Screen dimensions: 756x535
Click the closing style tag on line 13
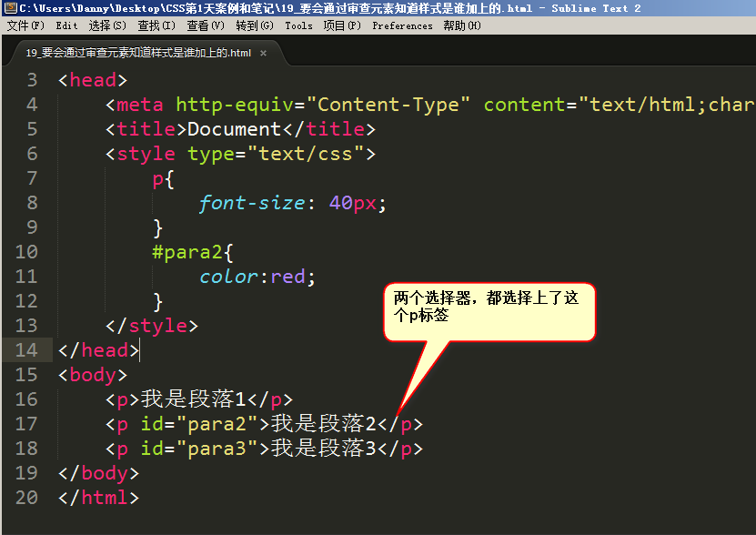pyautogui.click(x=152, y=326)
